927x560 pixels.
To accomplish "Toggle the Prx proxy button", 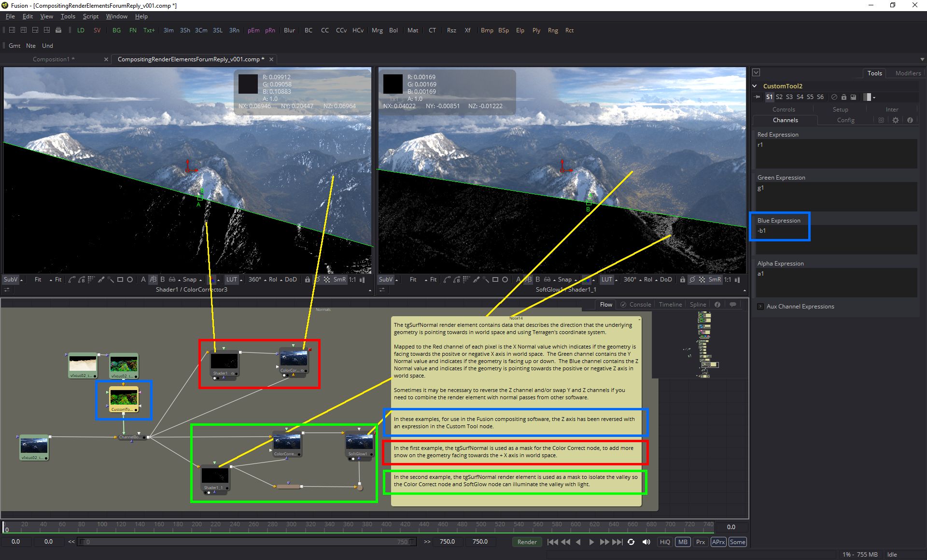I will (701, 542).
